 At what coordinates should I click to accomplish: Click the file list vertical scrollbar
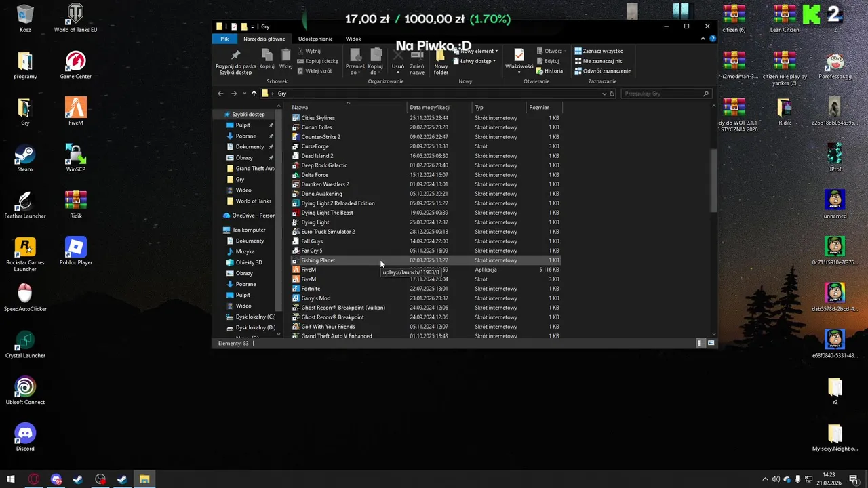point(713,180)
